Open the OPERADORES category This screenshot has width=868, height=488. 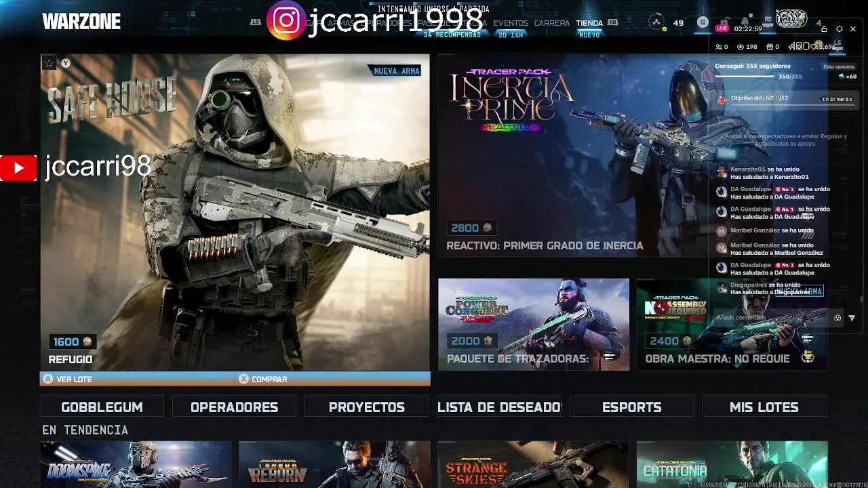pos(234,407)
